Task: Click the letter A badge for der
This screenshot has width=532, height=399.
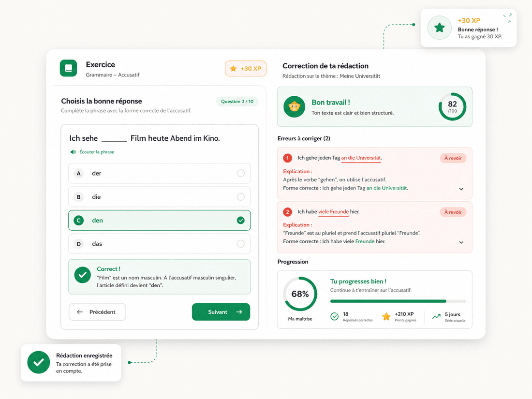Action: click(x=79, y=173)
